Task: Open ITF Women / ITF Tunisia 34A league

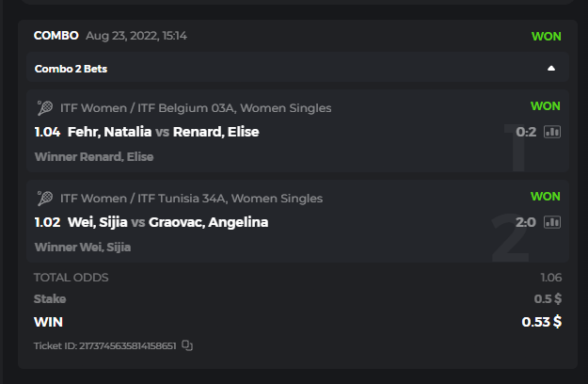Action: point(191,198)
